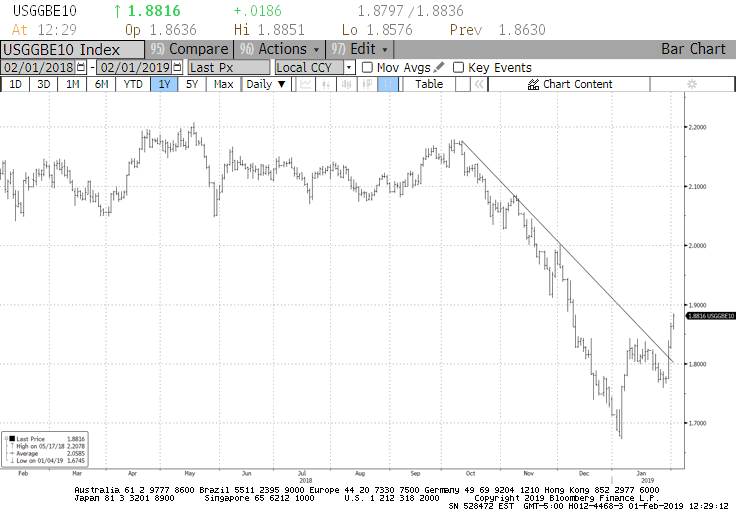
Task: Click the pencil icon beside Mov Avgs
Action: point(439,67)
